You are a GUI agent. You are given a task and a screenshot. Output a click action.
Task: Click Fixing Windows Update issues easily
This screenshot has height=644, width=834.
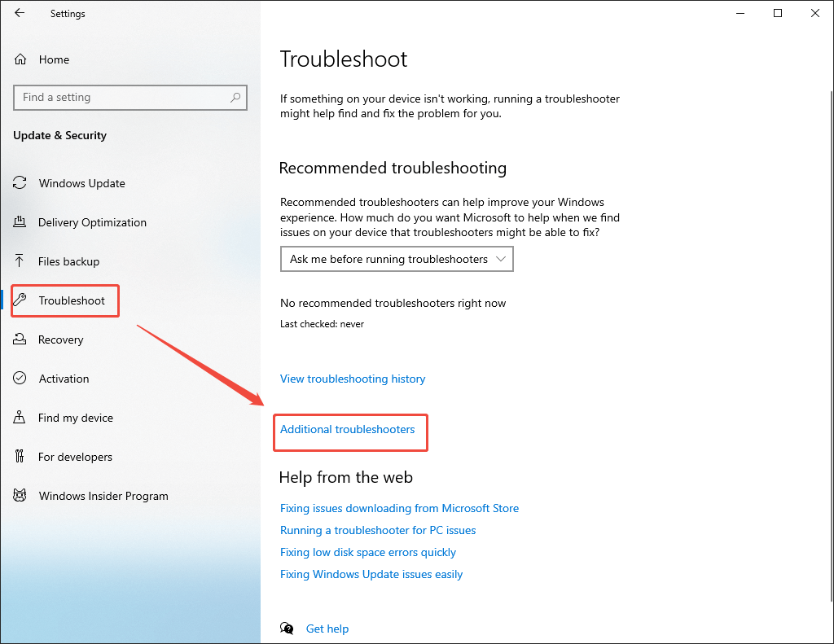pyautogui.click(x=371, y=574)
